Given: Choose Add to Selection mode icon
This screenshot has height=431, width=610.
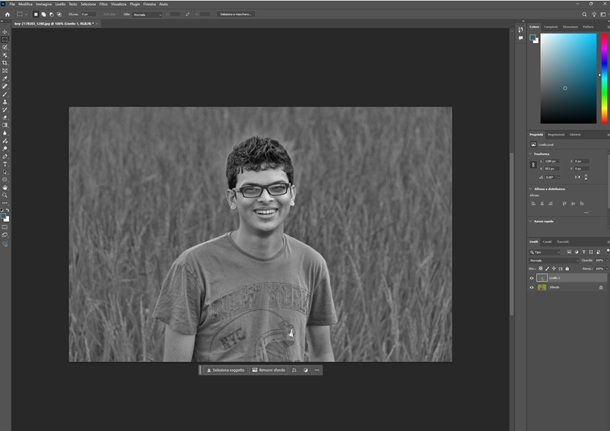Looking at the screenshot, I should 44,14.
